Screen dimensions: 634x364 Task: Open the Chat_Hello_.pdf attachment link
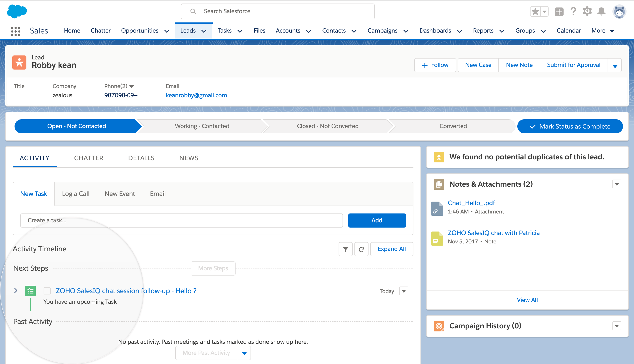[x=471, y=203]
